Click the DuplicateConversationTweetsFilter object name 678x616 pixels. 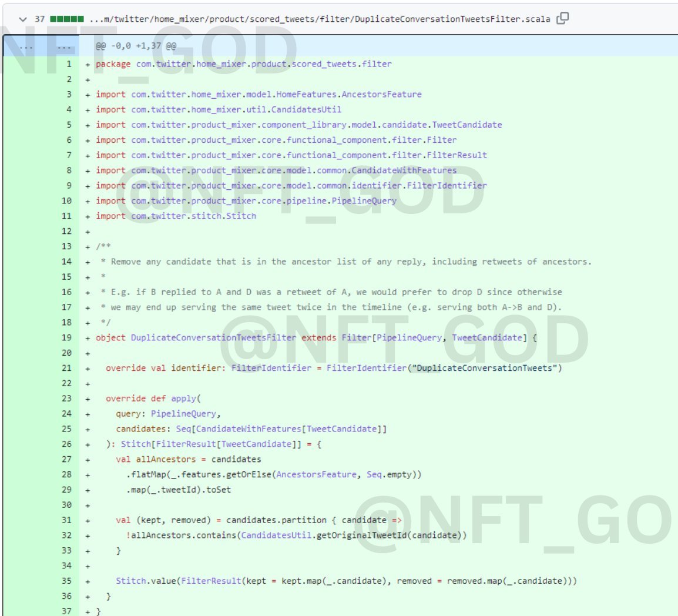click(213, 338)
